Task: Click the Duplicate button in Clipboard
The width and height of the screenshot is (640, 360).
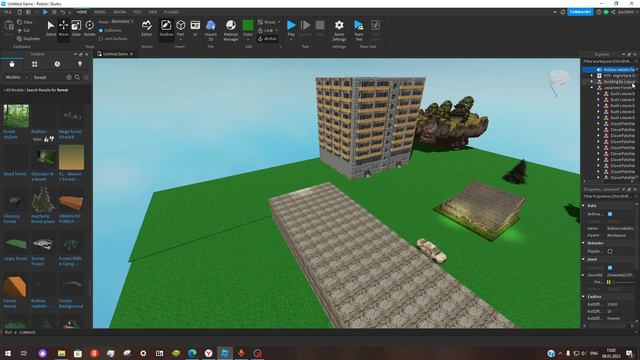Action: 29,39
